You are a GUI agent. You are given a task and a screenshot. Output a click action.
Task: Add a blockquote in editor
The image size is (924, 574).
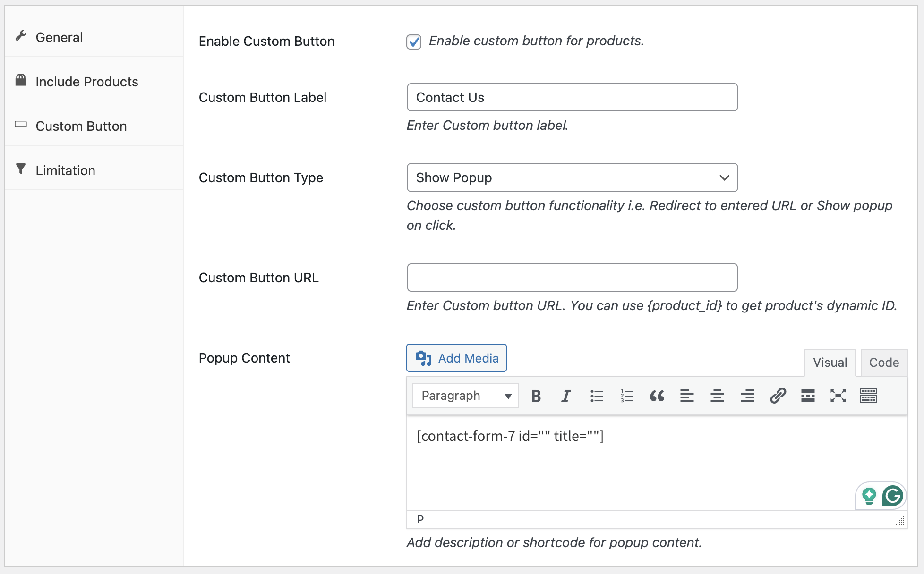coord(657,396)
